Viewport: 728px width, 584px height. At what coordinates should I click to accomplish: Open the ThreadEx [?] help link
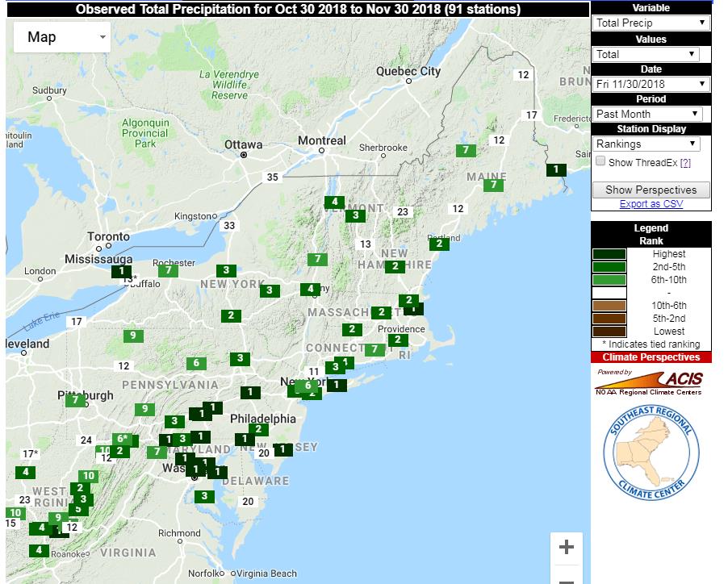click(685, 162)
